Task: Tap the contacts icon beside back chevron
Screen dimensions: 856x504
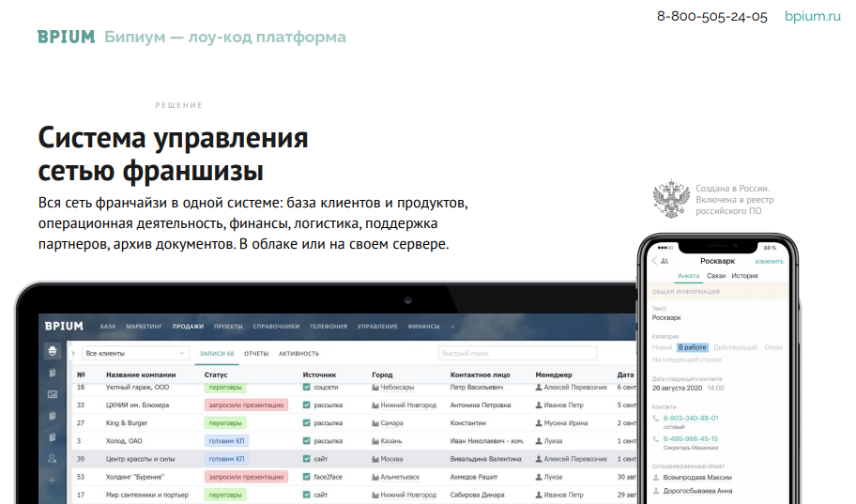Action: (x=665, y=261)
